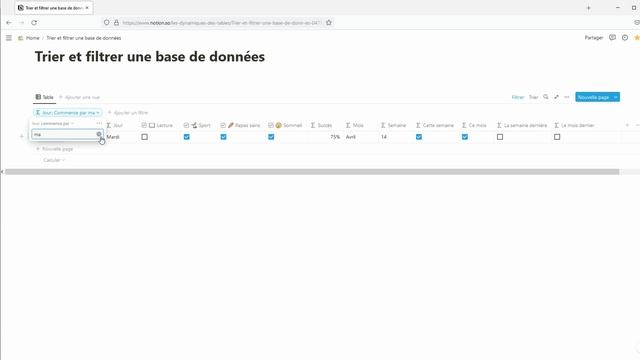This screenshot has height=360, width=640.
Task: Click '+ Nouvelle page' row under table
Action: coord(55,149)
